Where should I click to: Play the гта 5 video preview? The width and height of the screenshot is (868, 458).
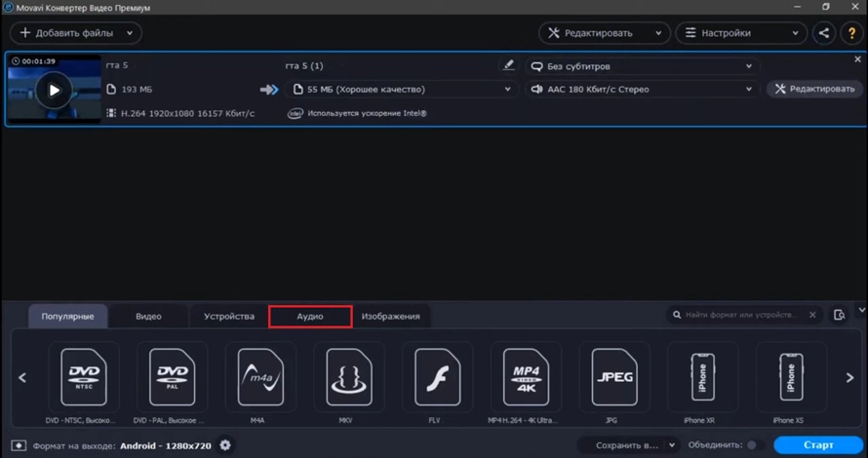coord(54,91)
